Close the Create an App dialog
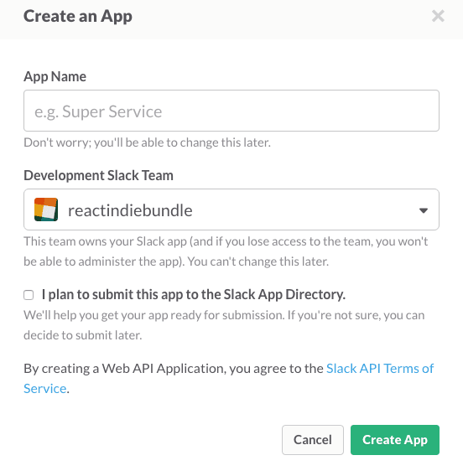This screenshot has width=463, height=476. pos(438,16)
